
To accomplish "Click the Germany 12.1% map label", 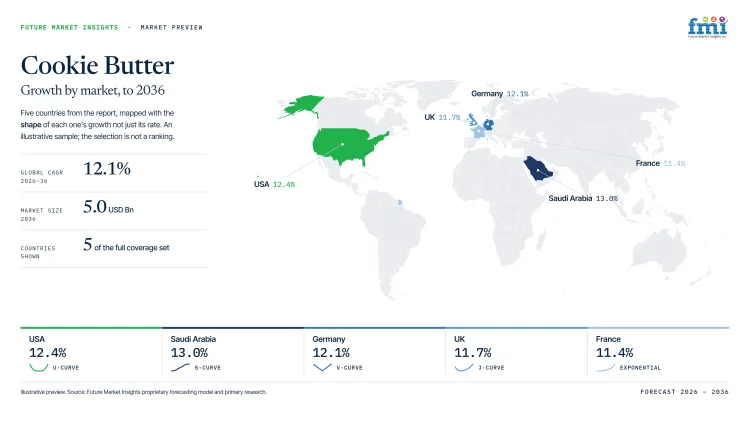I will [499, 94].
